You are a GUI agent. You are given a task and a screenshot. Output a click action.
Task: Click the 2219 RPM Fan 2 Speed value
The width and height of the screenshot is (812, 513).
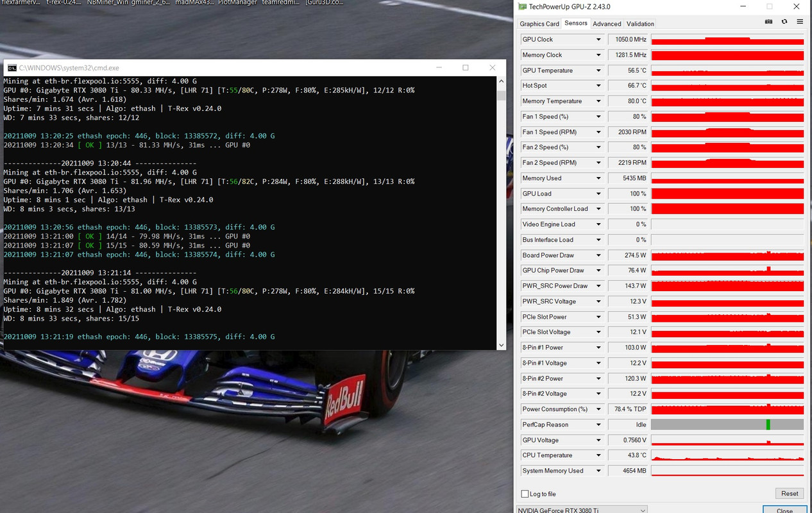click(x=628, y=163)
